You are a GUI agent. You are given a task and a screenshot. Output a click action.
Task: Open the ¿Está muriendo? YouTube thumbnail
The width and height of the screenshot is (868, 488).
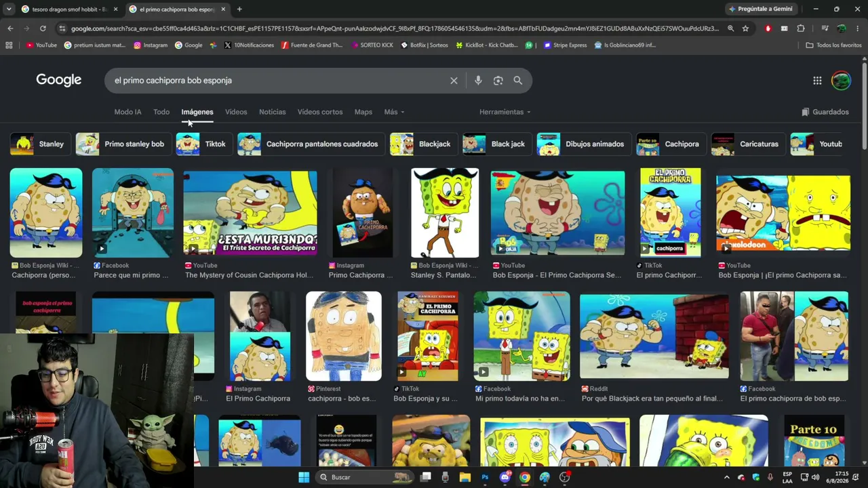(250, 213)
